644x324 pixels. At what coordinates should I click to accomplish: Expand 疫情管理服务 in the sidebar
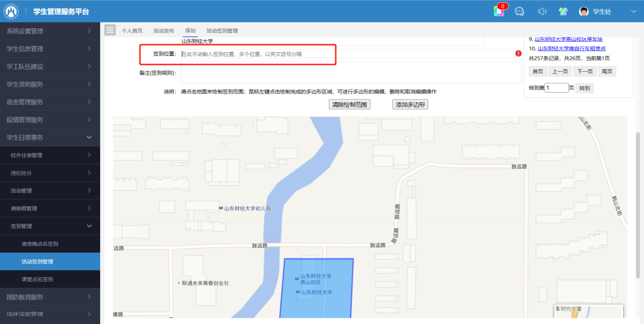(x=49, y=120)
